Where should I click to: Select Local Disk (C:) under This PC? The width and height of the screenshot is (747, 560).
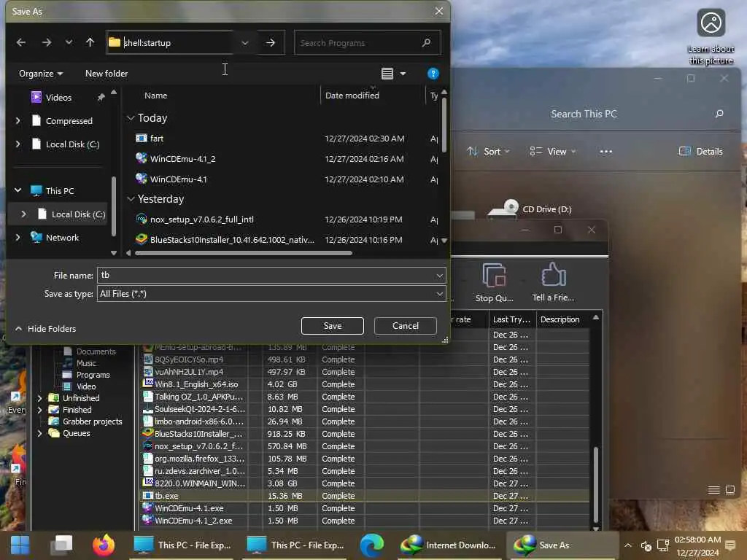click(x=78, y=214)
